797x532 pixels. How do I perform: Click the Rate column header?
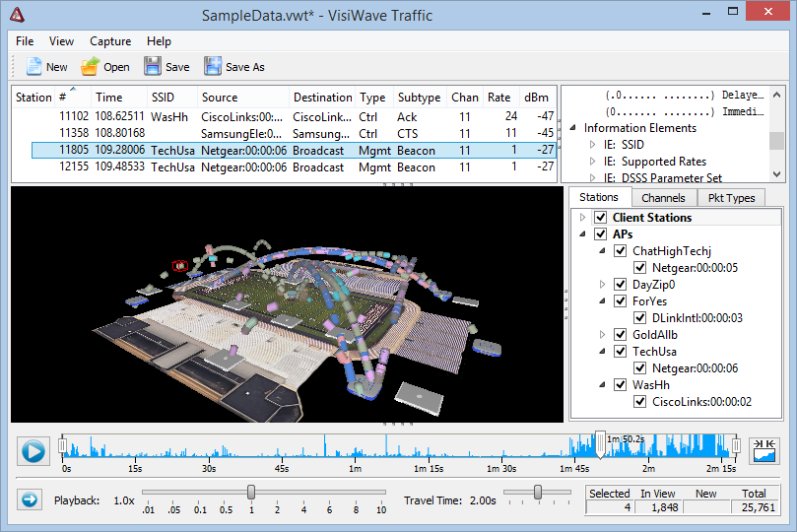(500, 98)
